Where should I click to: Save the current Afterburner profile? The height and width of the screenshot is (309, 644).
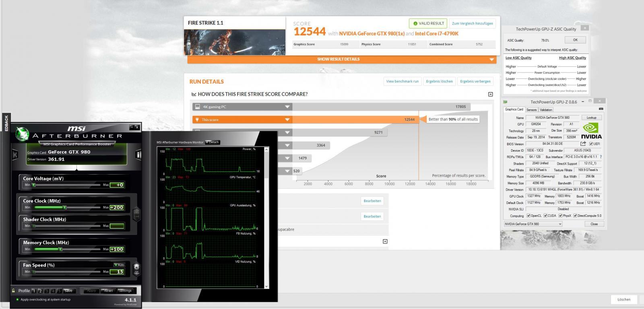point(68,290)
